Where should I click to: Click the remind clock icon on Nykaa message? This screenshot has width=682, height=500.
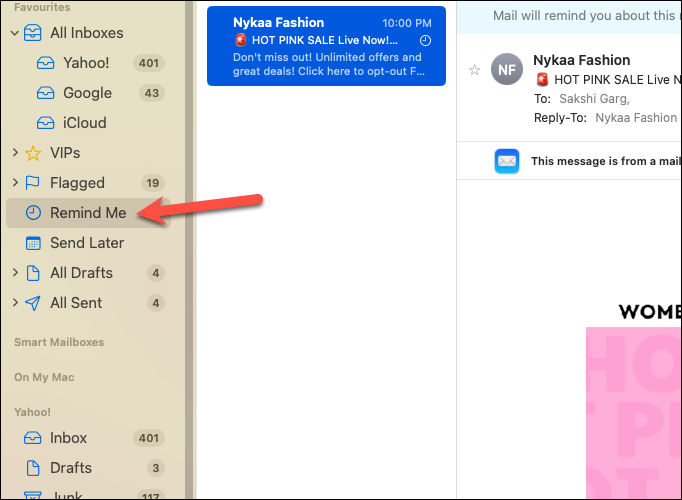[425, 41]
